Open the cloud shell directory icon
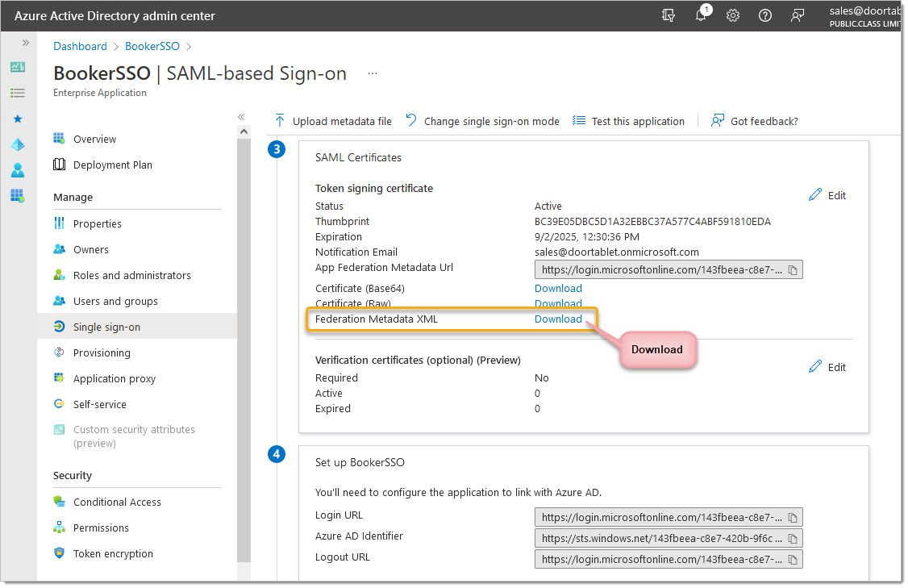The height and width of the screenshot is (588, 908). click(669, 15)
